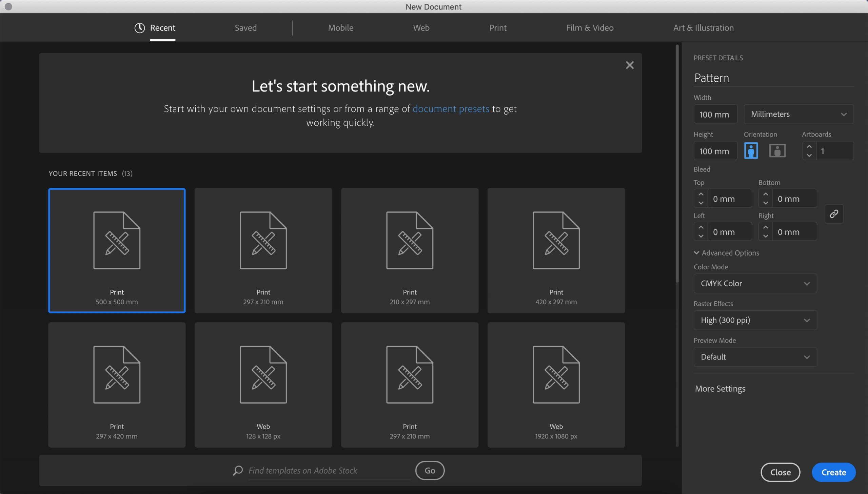Select the Print 420 x 297 mm preset
This screenshot has width=868, height=494.
[556, 250]
